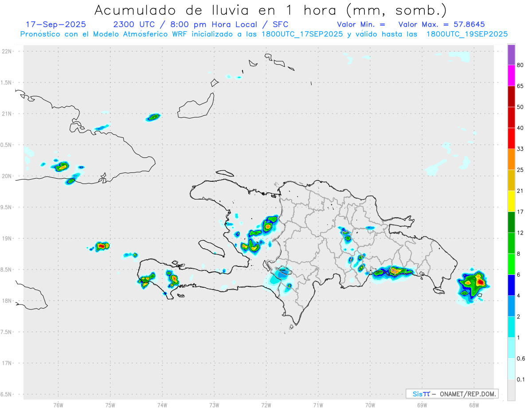Select the "21N" latitude label
Screen dimensions: 532x411
(7, 114)
